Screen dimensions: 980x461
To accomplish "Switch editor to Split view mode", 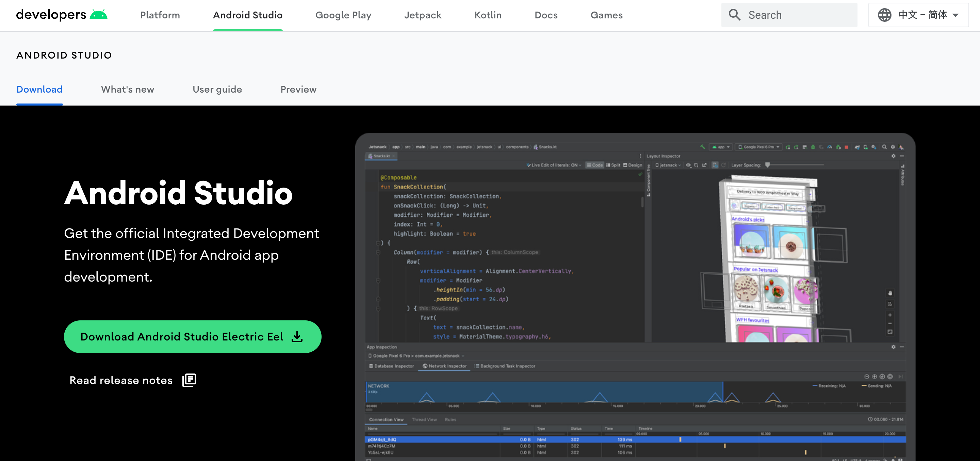I will point(613,165).
